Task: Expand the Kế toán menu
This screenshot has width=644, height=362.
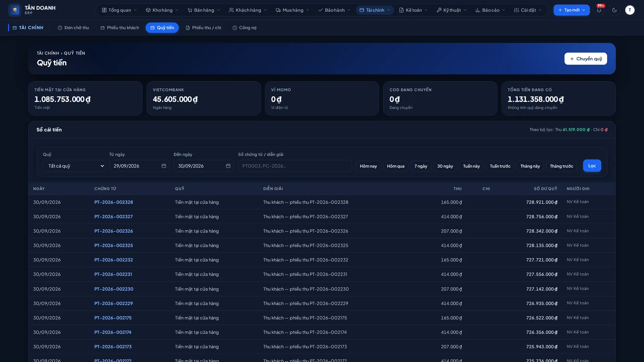Action: (x=413, y=10)
